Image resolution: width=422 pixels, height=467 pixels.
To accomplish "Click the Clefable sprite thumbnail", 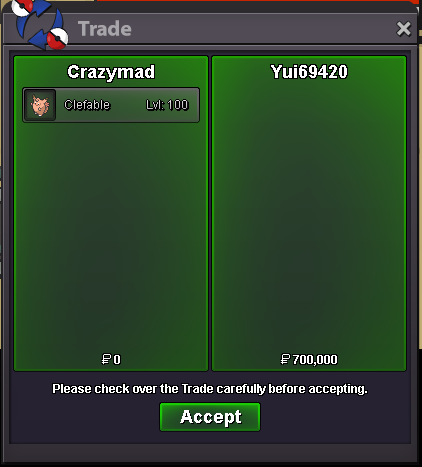I will click(x=40, y=105).
